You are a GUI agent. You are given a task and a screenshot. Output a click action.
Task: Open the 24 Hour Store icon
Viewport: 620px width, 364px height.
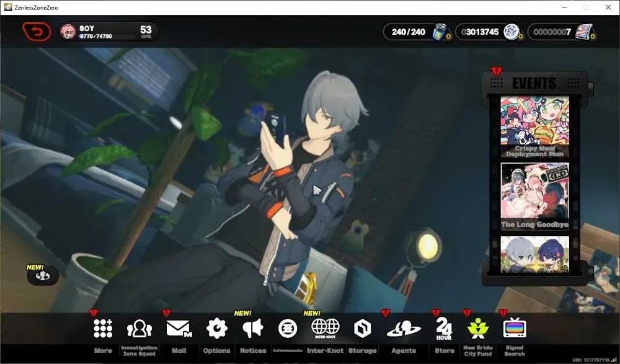click(x=444, y=329)
